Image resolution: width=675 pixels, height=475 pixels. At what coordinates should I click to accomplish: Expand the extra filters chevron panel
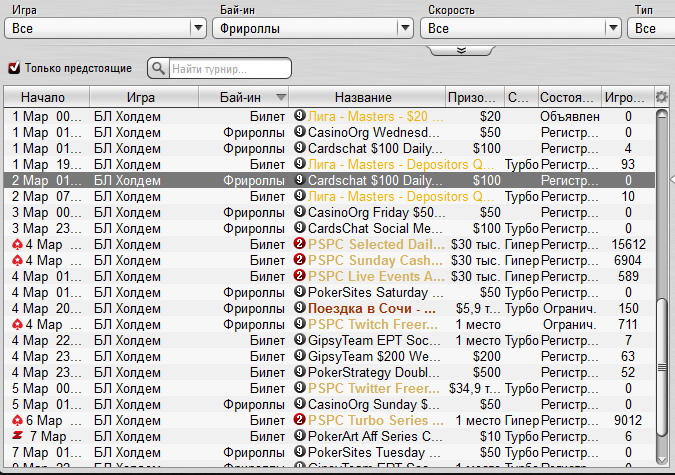(461, 50)
